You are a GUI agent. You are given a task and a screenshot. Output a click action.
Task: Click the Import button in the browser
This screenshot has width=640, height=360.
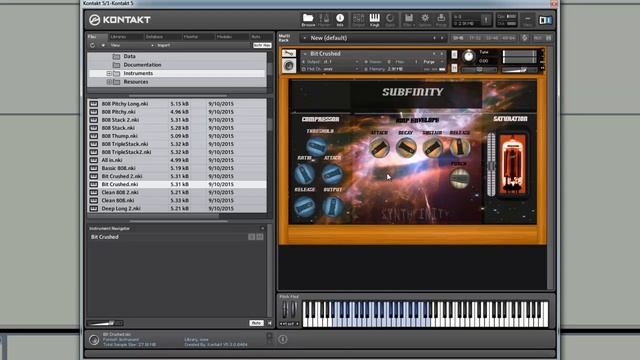[x=164, y=45]
